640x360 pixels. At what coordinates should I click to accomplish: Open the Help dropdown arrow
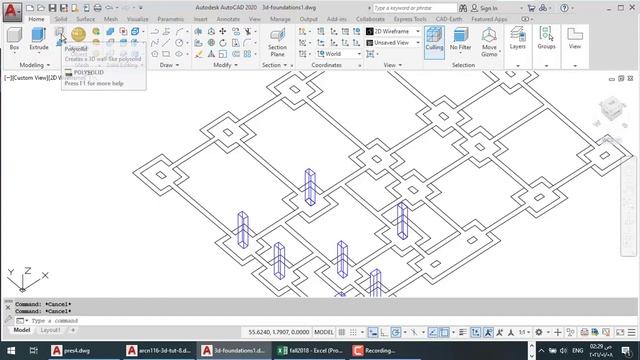(572, 8)
